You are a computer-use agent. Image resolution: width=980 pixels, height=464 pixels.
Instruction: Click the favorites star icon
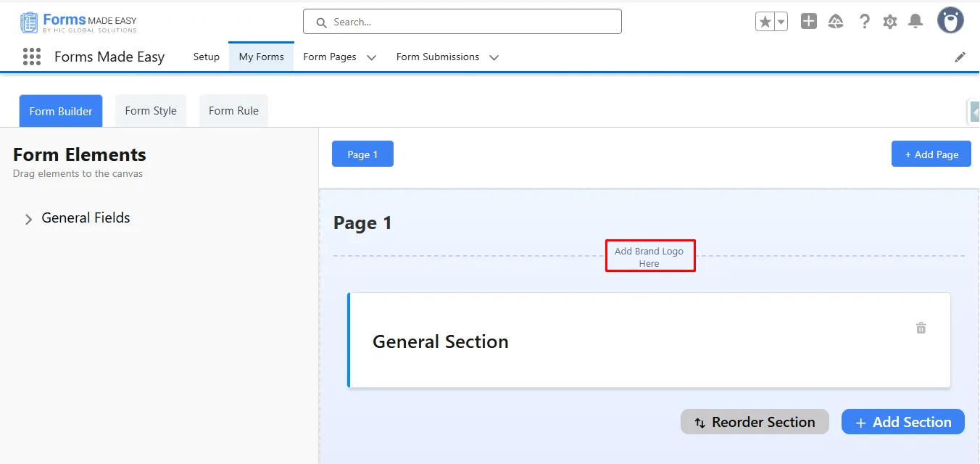pyautogui.click(x=765, y=22)
